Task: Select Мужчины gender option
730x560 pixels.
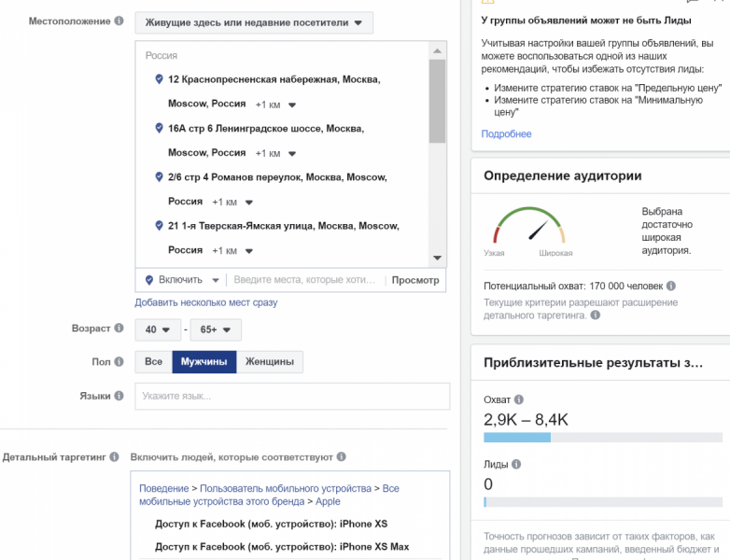Action: point(204,362)
